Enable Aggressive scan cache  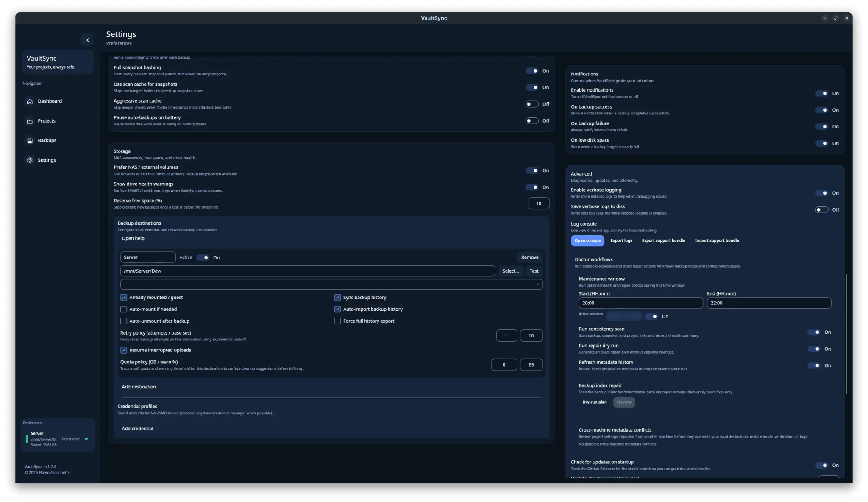(x=532, y=104)
